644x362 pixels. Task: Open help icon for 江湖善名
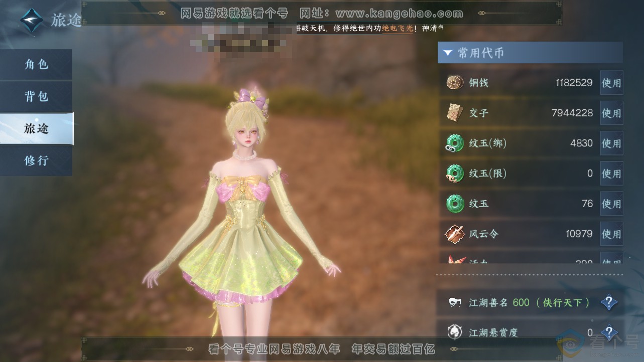[609, 302]
